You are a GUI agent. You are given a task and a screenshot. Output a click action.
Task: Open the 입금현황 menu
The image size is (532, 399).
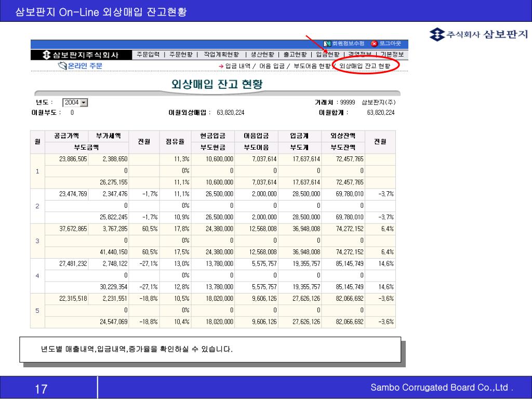click(328, 54)
